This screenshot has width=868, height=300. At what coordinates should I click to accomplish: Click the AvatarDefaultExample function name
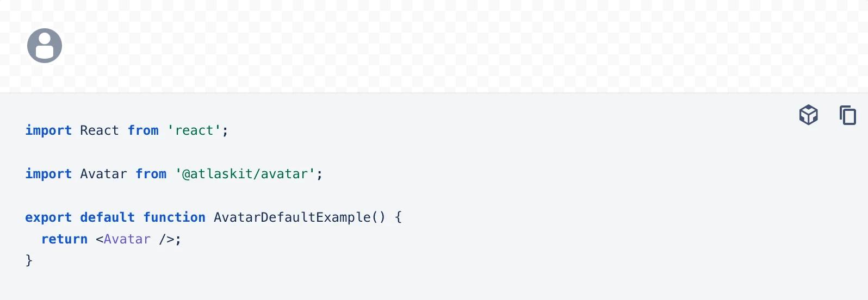(x=292, y=217)
